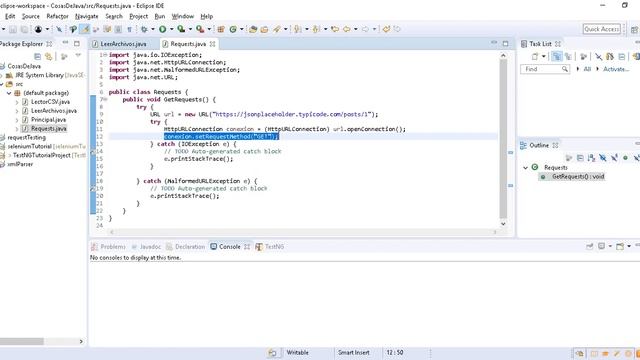Open the Window menu
The image size is (640, 360).
182,16
